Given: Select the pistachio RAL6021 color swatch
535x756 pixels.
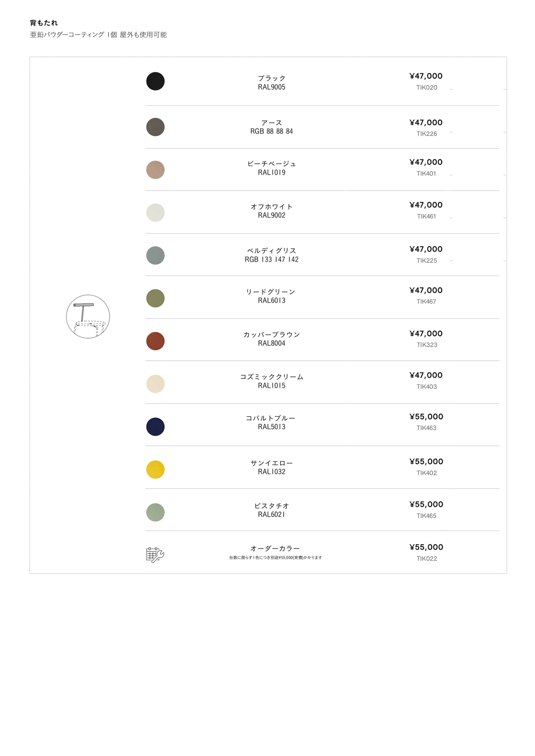Looking at the screenshot, I should click(155, 512).
